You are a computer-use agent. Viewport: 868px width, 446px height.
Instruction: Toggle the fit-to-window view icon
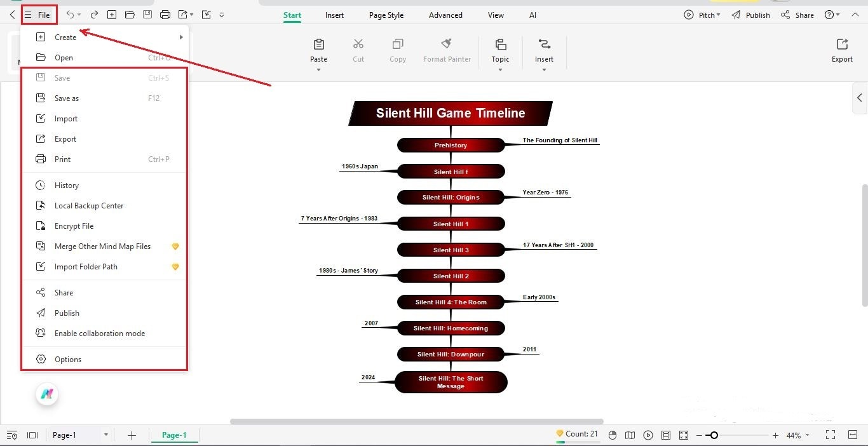[683, 435]
